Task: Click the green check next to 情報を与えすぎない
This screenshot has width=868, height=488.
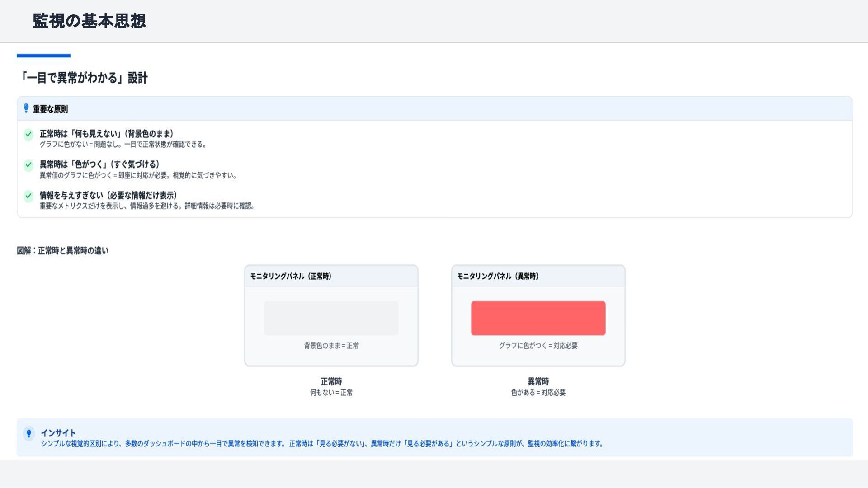Action: coord(28,196)
